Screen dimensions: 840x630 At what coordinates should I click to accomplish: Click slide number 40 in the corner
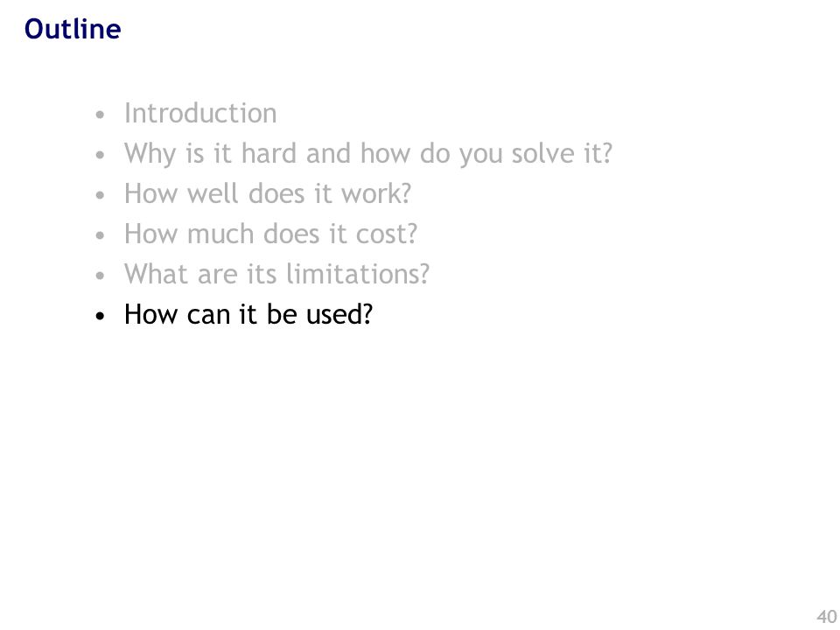tap(827, 617)
